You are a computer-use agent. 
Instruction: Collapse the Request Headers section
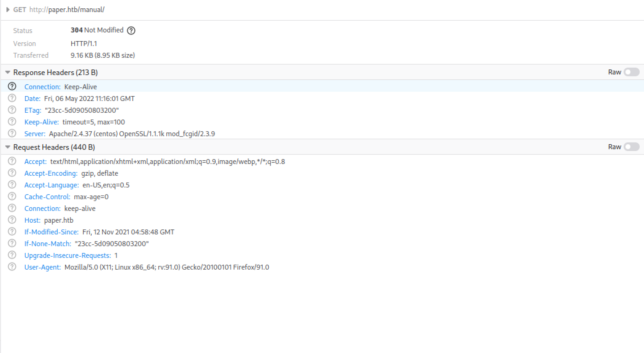tap(7, 147)
